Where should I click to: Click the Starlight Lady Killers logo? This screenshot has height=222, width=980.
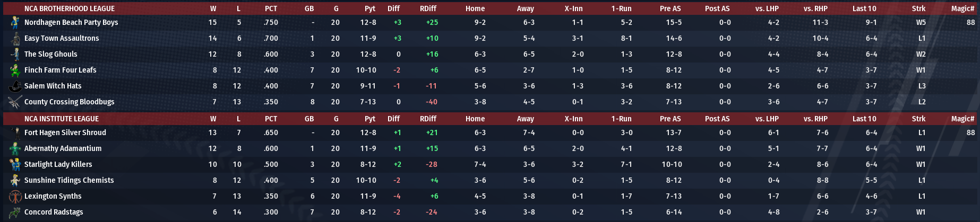(15, 164)
